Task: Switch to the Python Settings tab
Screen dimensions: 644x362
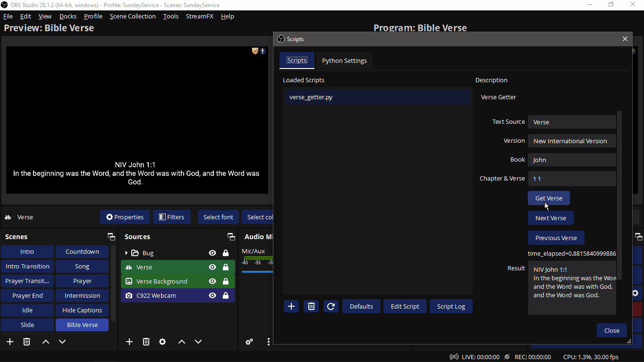Action: (x=344, y=60)
